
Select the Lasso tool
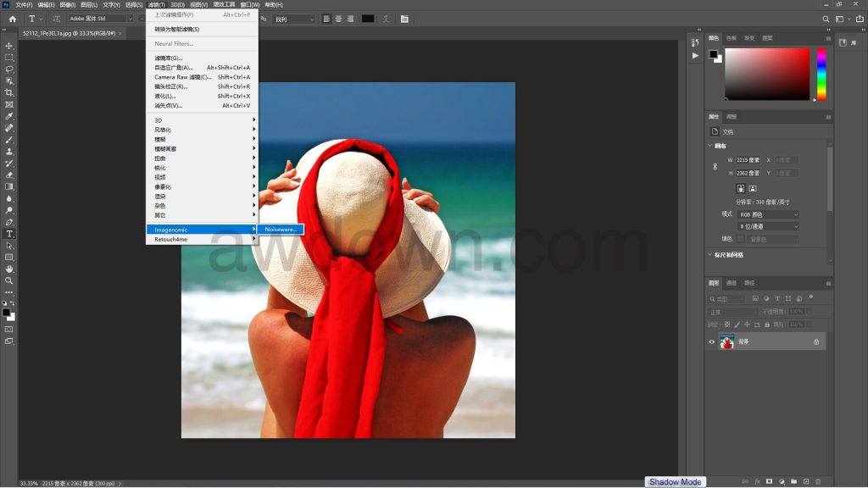9,69
